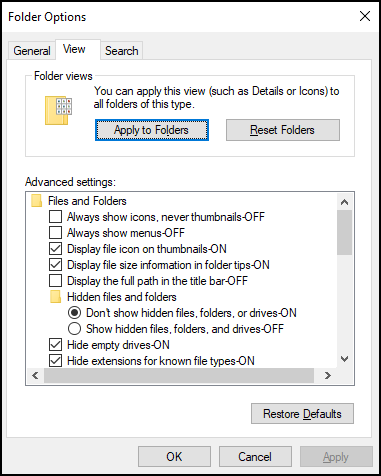Switch to the General tab

(x=32, y=51)
